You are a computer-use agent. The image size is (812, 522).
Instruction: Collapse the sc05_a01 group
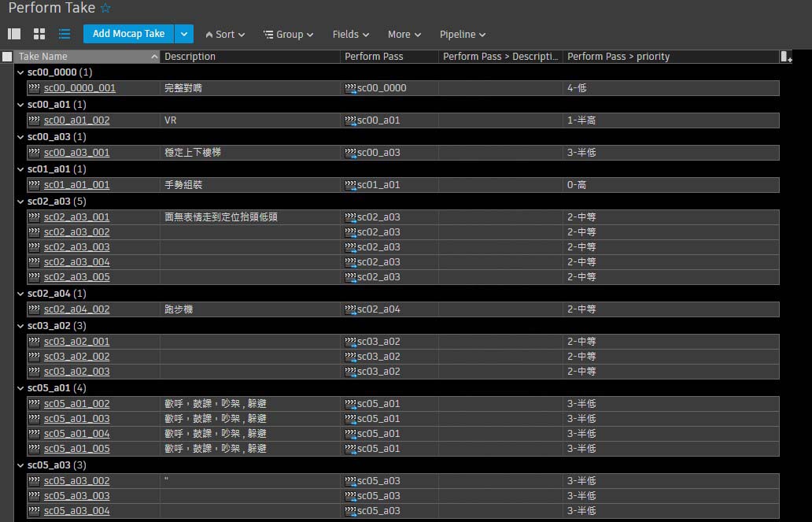pyautogui.click(x=20, y=388)
